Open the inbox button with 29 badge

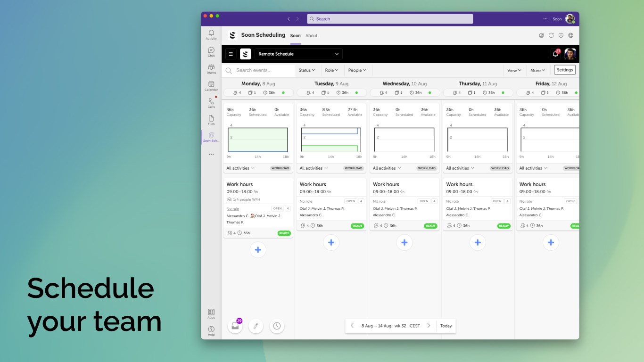point(235,326)
